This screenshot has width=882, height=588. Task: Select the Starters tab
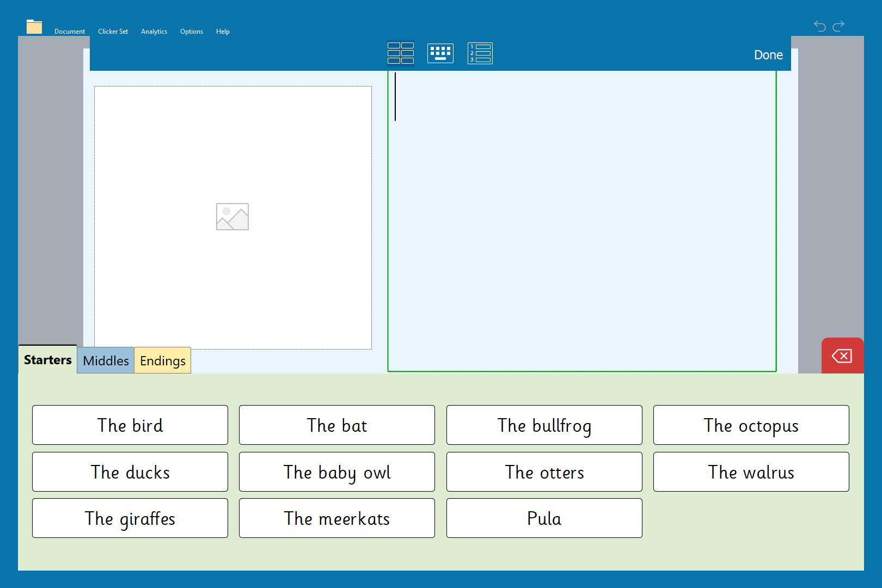(x=48, y=360)
